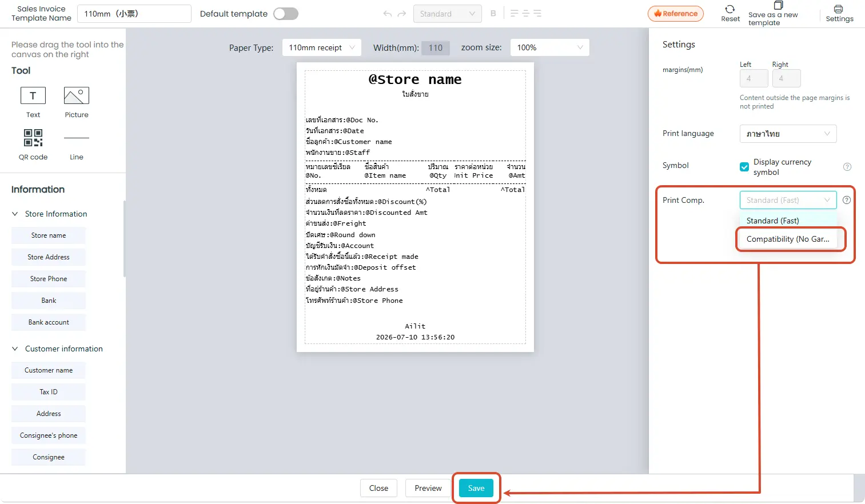
Task: Select the 2026-07-10 timestamp on receipt
Action: [415, 337]
